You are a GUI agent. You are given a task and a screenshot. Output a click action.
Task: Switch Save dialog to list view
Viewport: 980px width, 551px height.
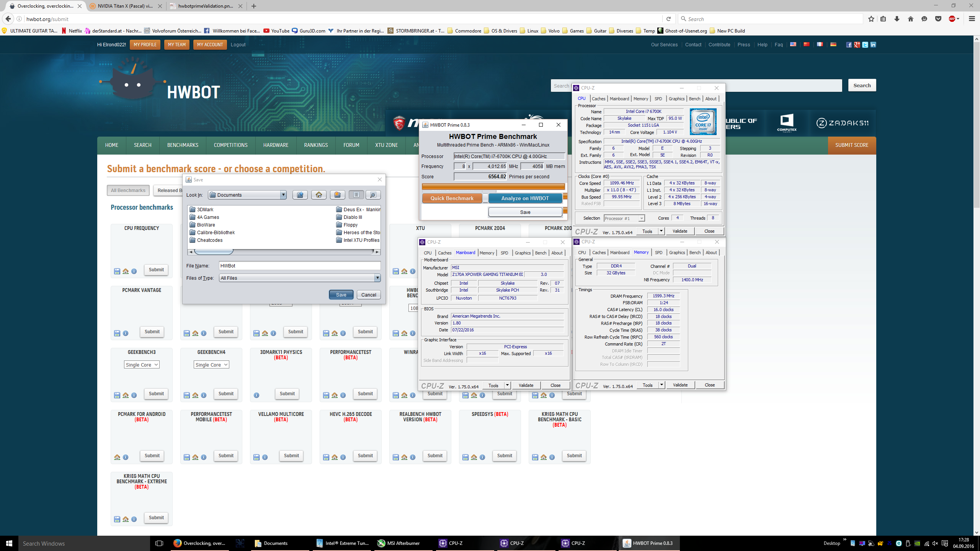(356, 195)
